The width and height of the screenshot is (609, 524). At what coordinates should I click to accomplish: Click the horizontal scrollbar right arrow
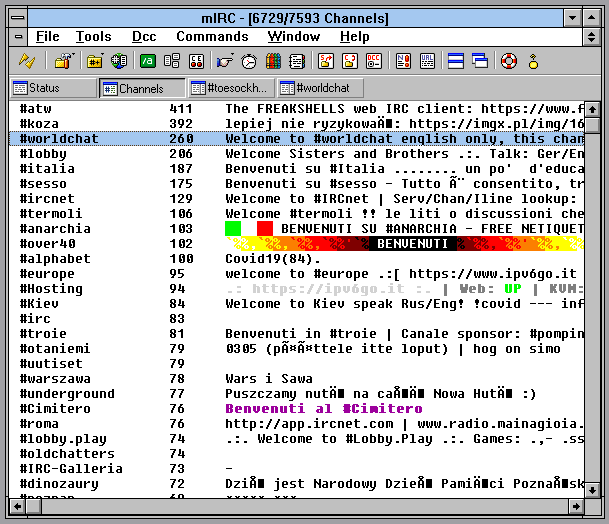point(576,506)
